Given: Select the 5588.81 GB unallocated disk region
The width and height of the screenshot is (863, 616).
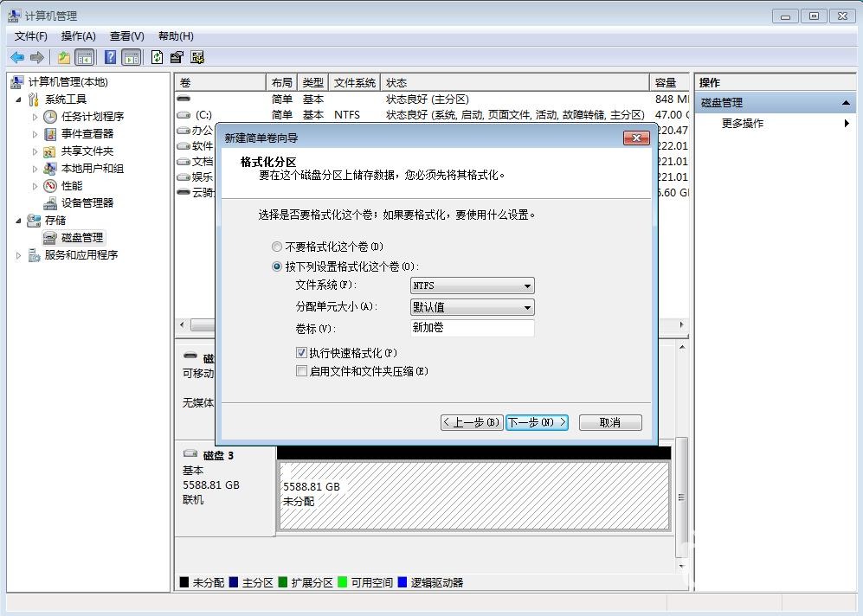Looking at the screenshot, I should point(473,495).
